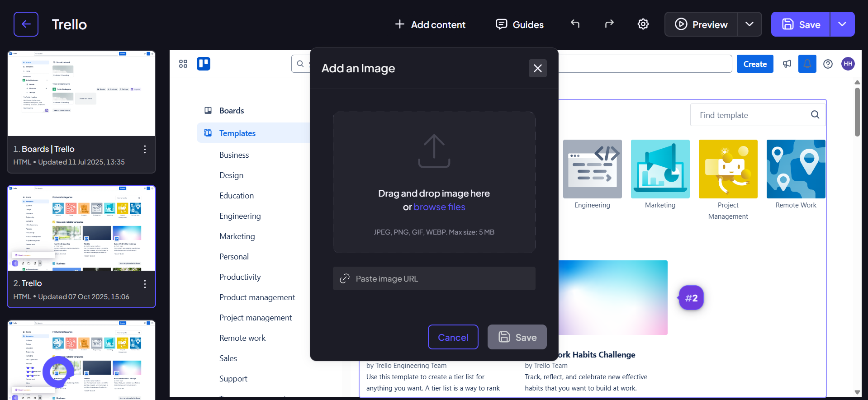868x400 pixels.
Task: Open the menu dots for step 2 Trello
Action: (x=145, y=284)
